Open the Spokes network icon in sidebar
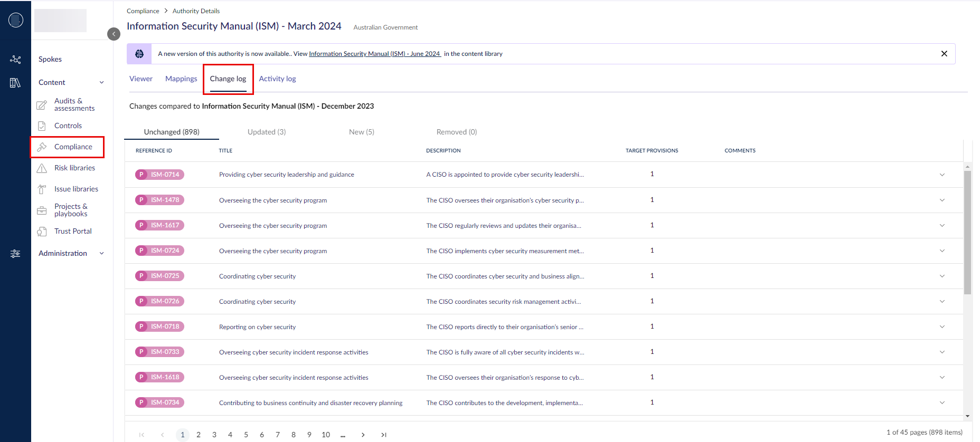Viewport: 980px width, 442px height. coord(15,60)
